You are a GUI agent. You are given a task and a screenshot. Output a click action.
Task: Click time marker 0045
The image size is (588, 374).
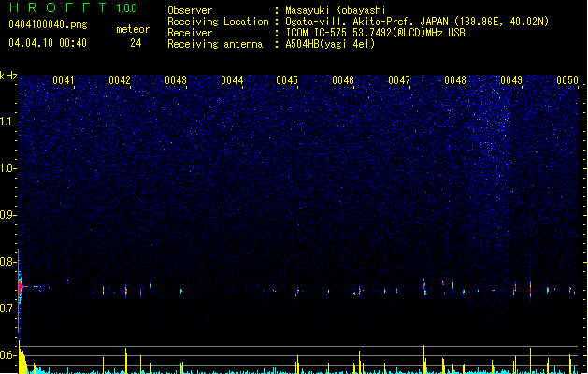tap(287, 80)
